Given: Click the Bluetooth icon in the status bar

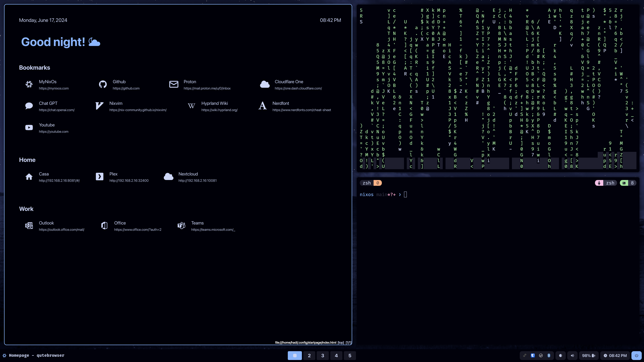Looking at the screenshot, I should click(549, 355).
